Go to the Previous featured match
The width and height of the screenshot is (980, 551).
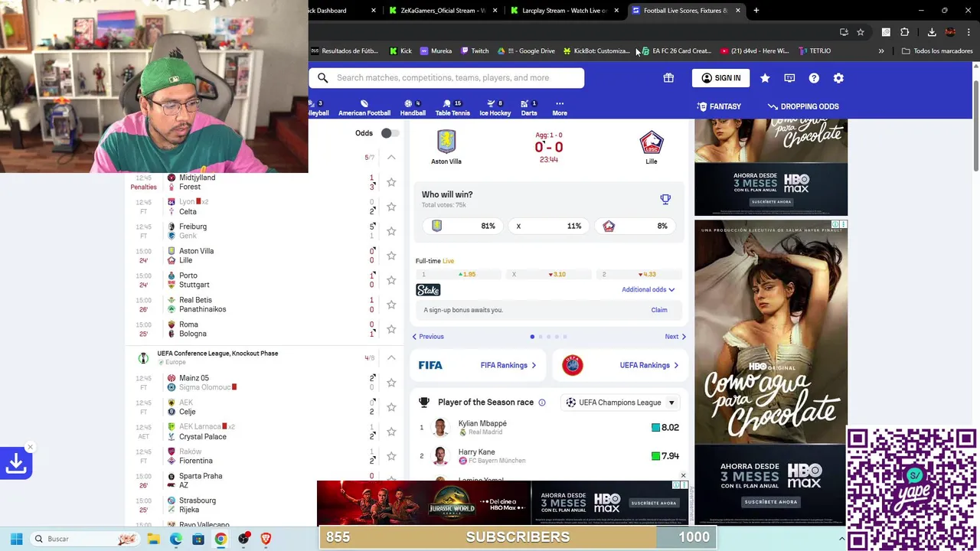click(x=428, y=337)
